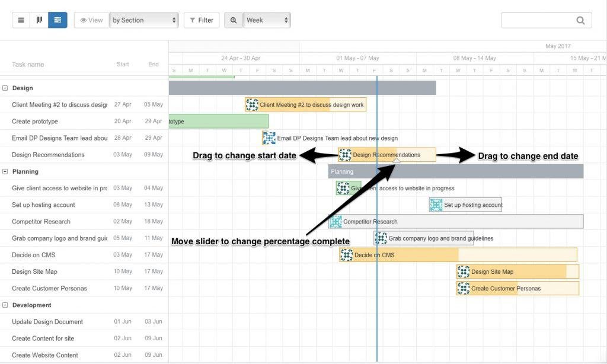This screenshot has width=607, height=364.
Task: Click the list view icon
Action: tap(21, 20)
